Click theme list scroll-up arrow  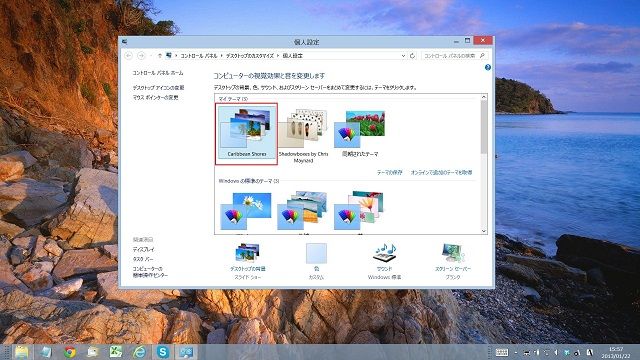pyautogui.click(x=484, y=97)
